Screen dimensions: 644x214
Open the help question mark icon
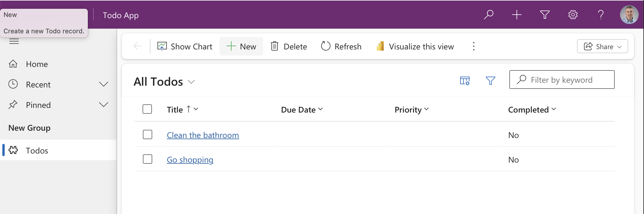[601, 15]
